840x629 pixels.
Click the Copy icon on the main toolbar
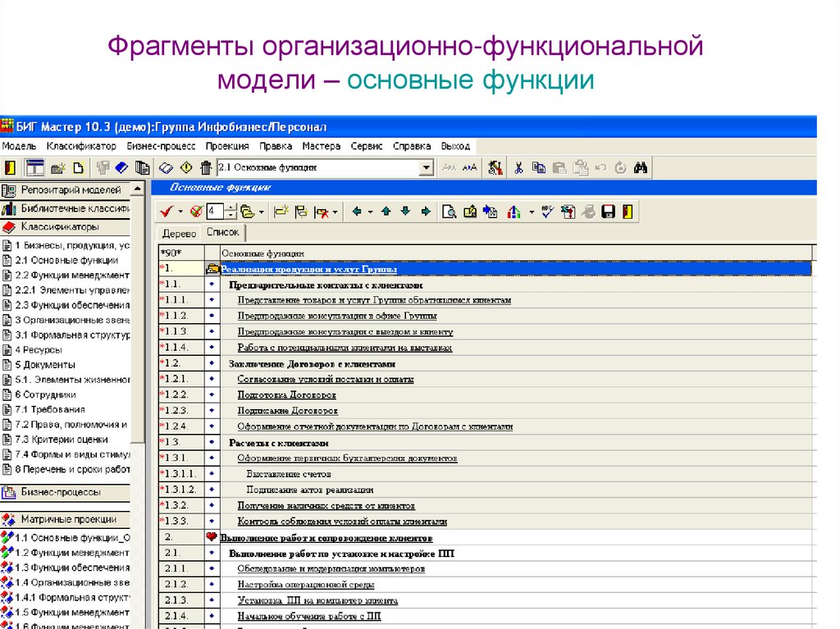[540, 166]
